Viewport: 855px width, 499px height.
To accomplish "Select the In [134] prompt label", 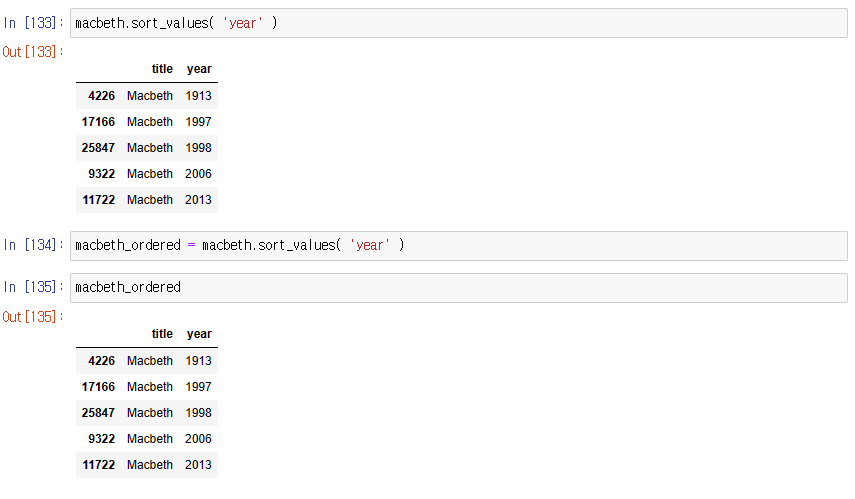I will [x=33, y=245].
